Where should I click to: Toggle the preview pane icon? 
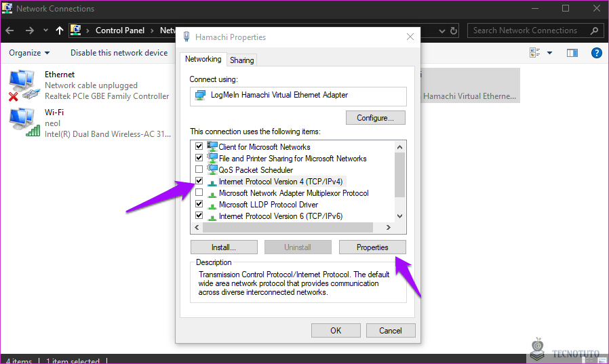point(572,53)
